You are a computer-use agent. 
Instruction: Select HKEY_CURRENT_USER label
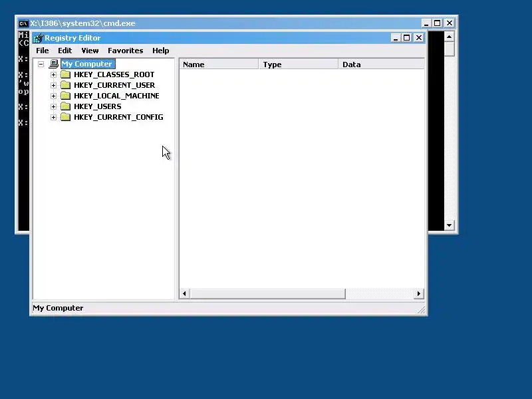[x=114, y=85]
